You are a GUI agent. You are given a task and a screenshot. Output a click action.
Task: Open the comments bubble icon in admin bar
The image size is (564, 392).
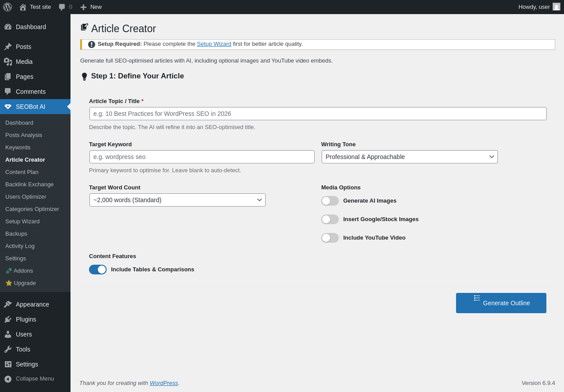click(x=62, y=7)
